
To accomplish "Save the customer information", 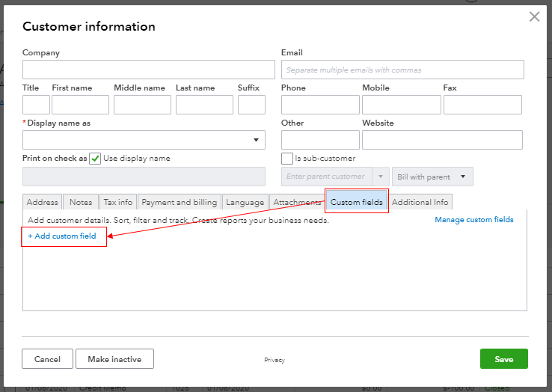I will tap(504, 359).
